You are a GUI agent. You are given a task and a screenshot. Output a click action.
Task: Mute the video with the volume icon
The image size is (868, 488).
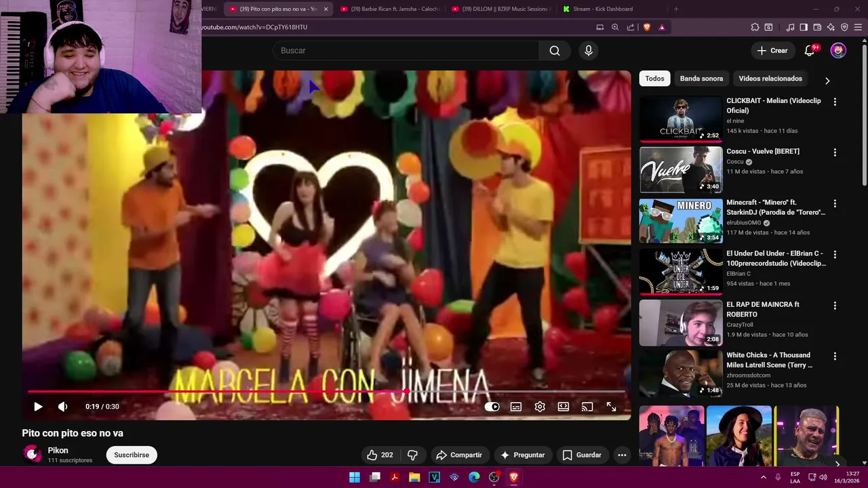pyautogui.click(x=62, y=407)
